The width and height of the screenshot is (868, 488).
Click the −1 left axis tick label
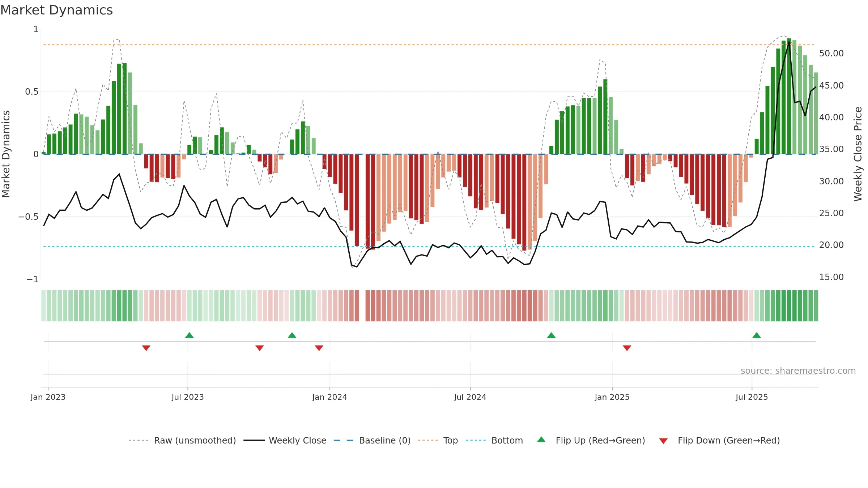pyautogui.click(x=32, y=279)
